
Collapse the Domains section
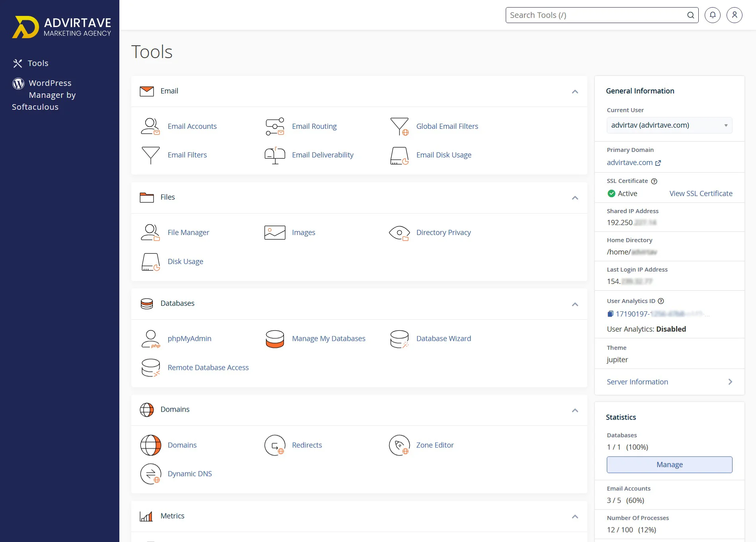[x=575, y=410]
